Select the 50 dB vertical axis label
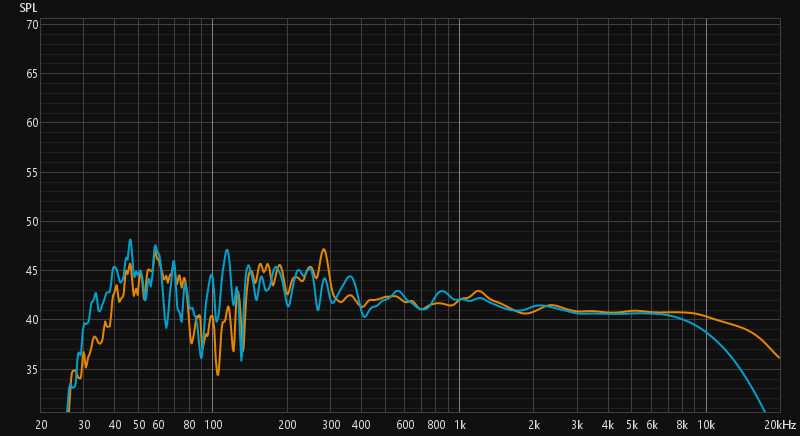The image size is (800, 436). [31, 222]
